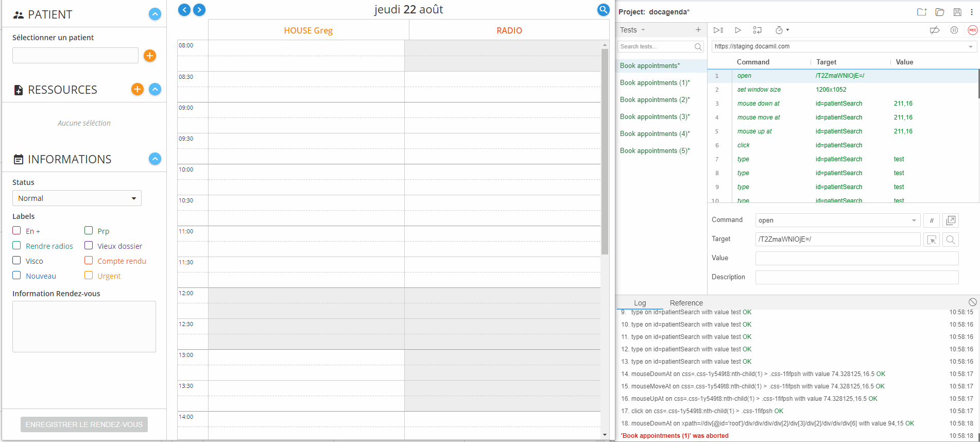Image resolution: width=980 pixels, height=442 pixels.
Task: Step over current command icon
Action: pyautogui.click(x=757, y=30)
